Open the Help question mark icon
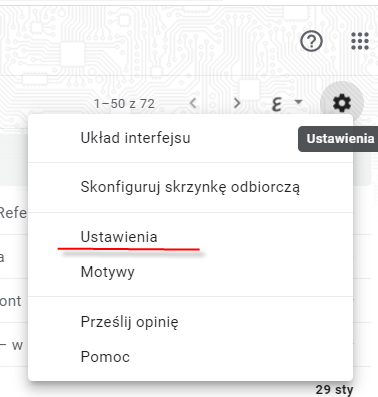This screenshot has width=378, height=397. tap(311, 41)
